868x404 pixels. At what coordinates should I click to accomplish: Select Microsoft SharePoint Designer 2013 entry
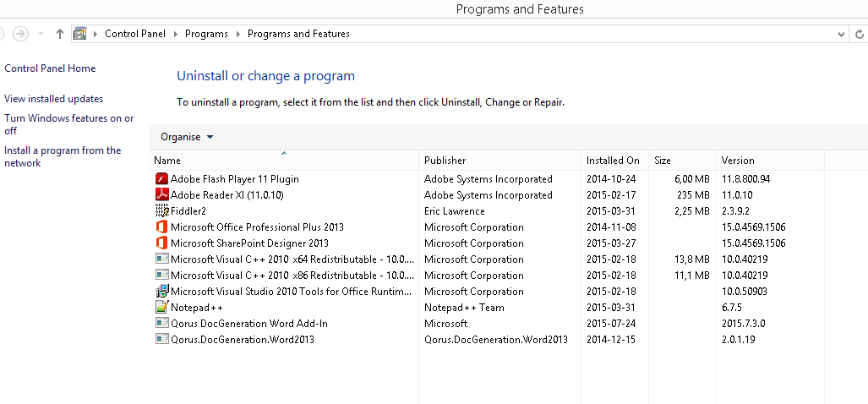249,243
